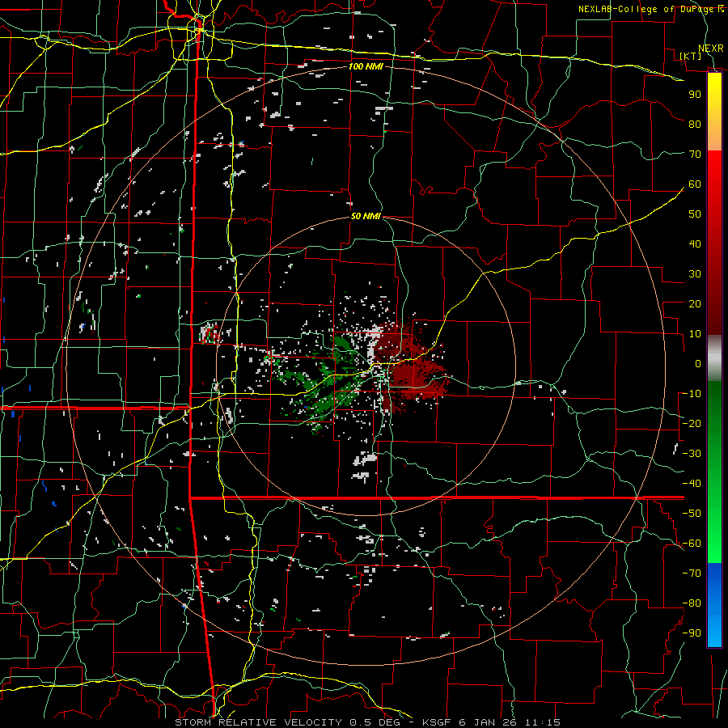The image size is (728, 728).
Task: Click the "20" value on velocity scale
Action: 695,304
